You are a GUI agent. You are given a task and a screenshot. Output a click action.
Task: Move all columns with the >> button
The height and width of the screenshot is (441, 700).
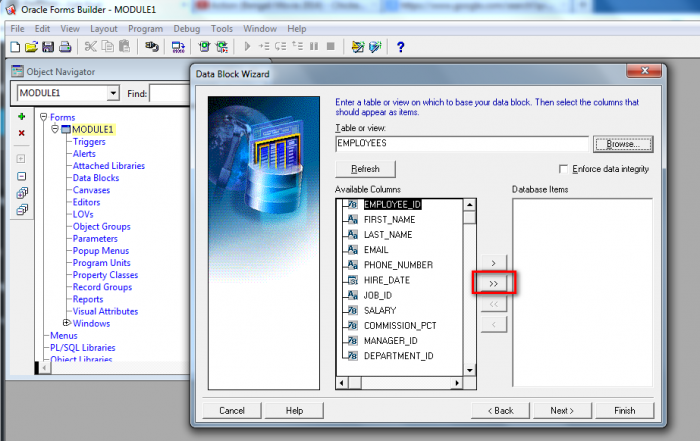(493, 284)
